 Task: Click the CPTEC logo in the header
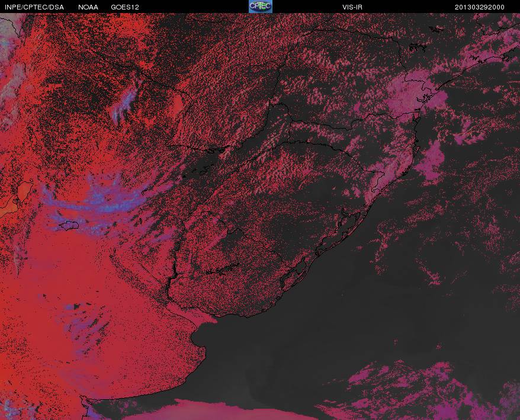pyautogui.click(x=261, y=7)
